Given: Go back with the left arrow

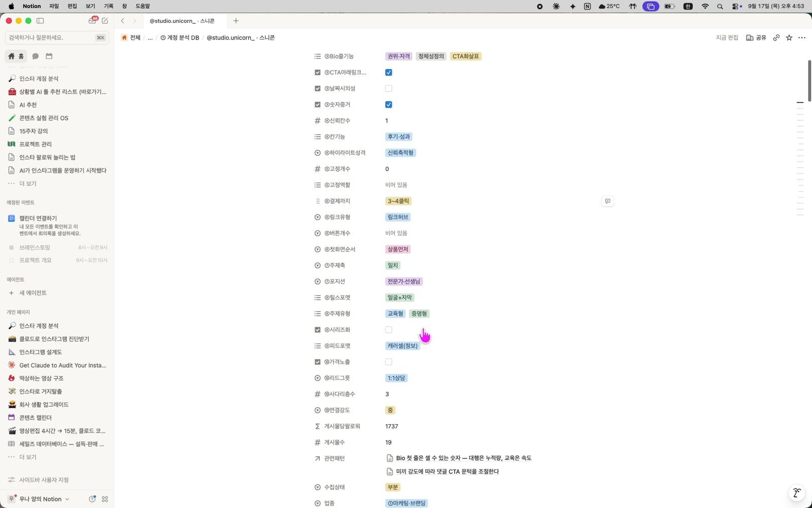Looking at the screenshot, I should coord(122,21).
